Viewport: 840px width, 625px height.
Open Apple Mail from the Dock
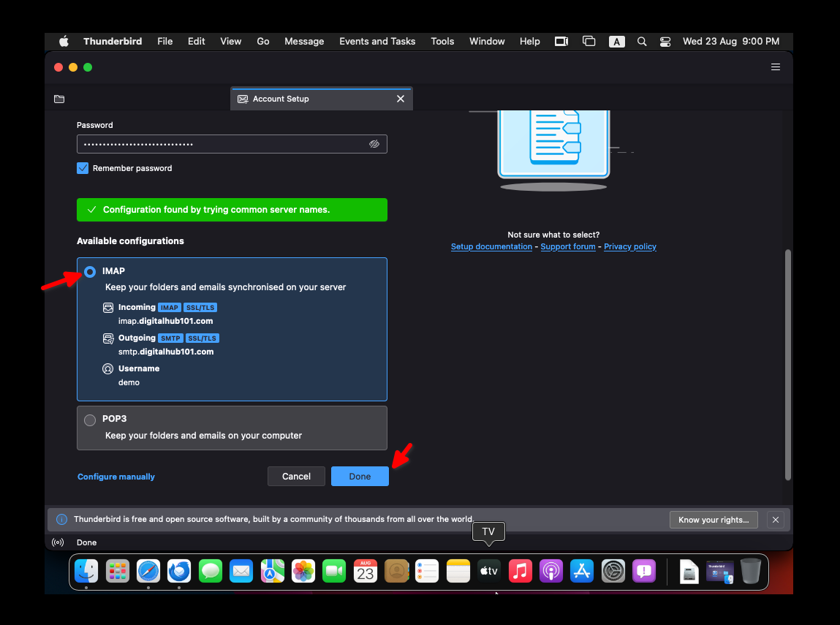coord(241,571)
